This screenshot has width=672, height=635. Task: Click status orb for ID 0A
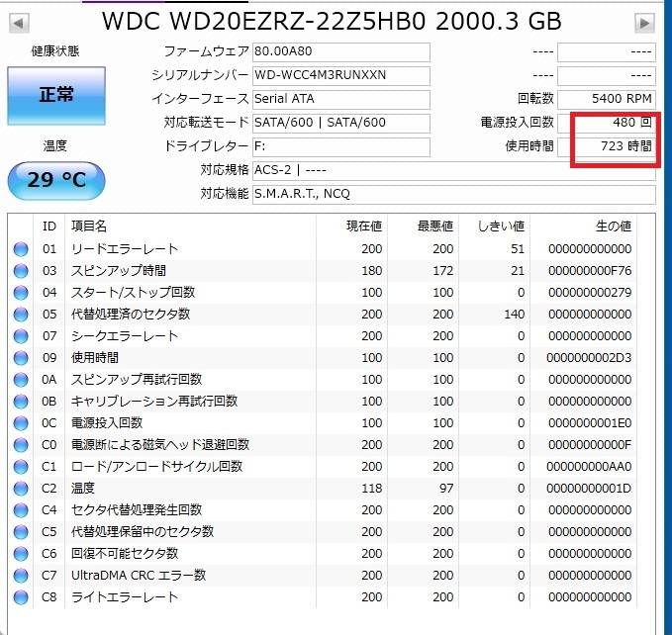pyautogui.click(x=21, y=380)
